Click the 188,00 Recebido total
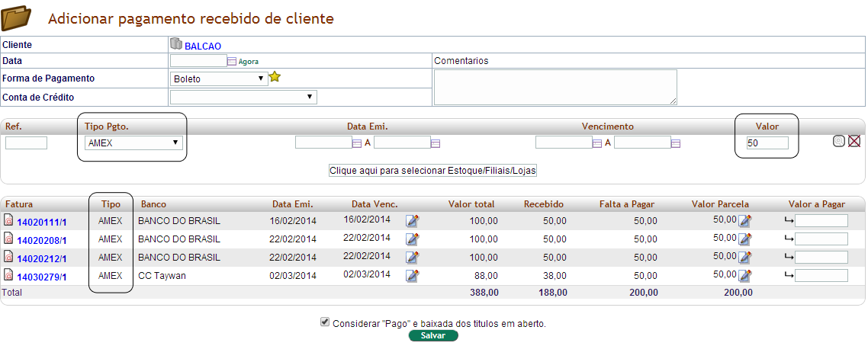 [x=552, y=293]
